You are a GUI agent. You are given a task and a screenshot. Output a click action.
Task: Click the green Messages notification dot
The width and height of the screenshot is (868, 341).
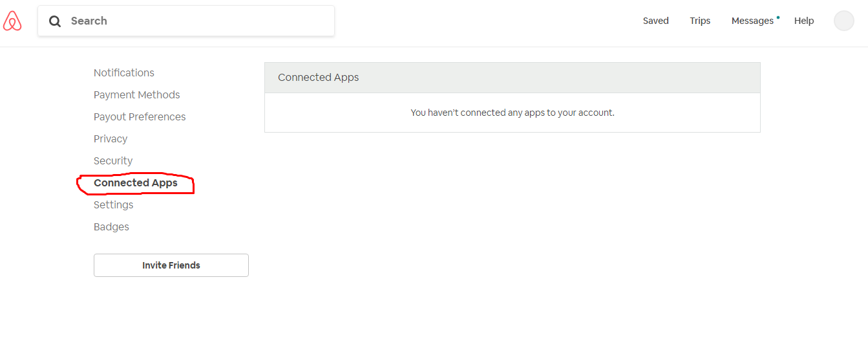[x=778, y=17]
